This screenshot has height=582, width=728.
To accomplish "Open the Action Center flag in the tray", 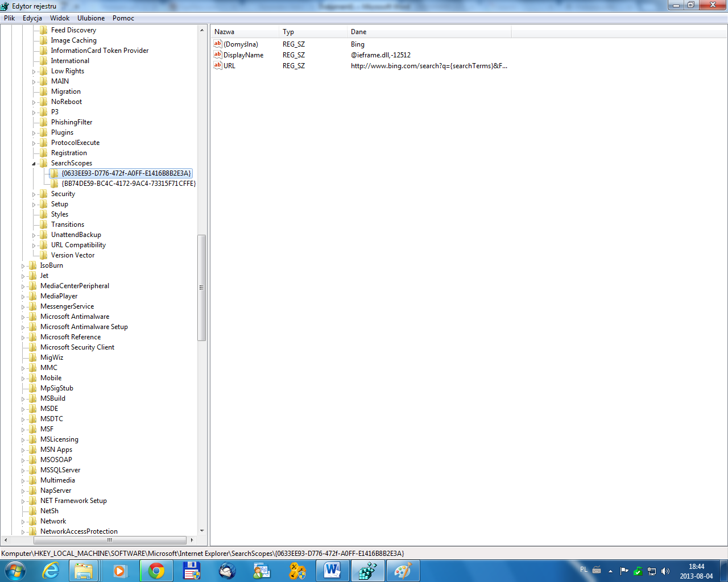I will pos(624,571).
